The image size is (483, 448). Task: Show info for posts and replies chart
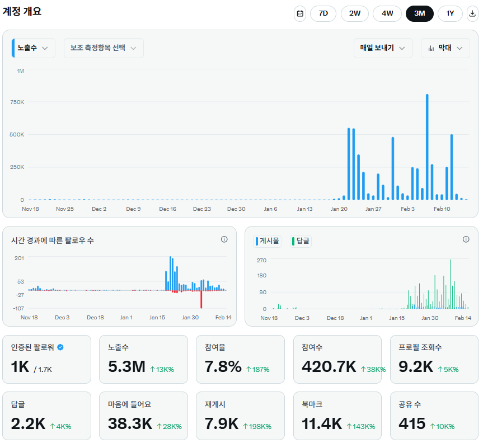click(x=466, y=239)
